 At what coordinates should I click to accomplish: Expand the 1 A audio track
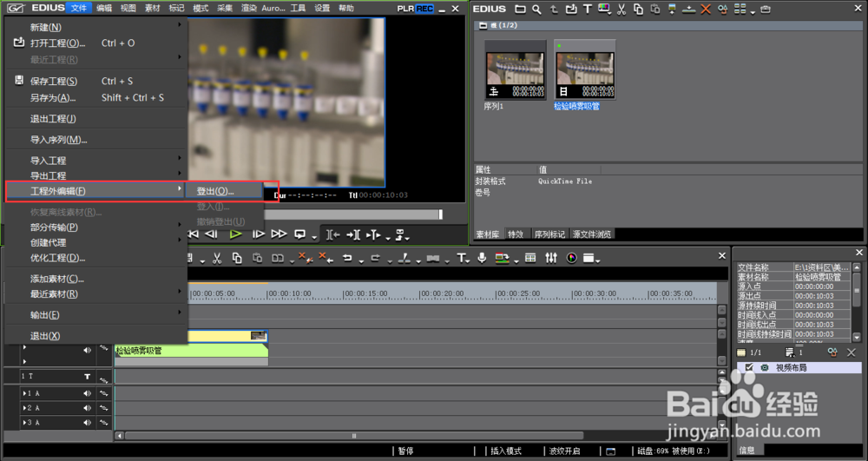25,393
